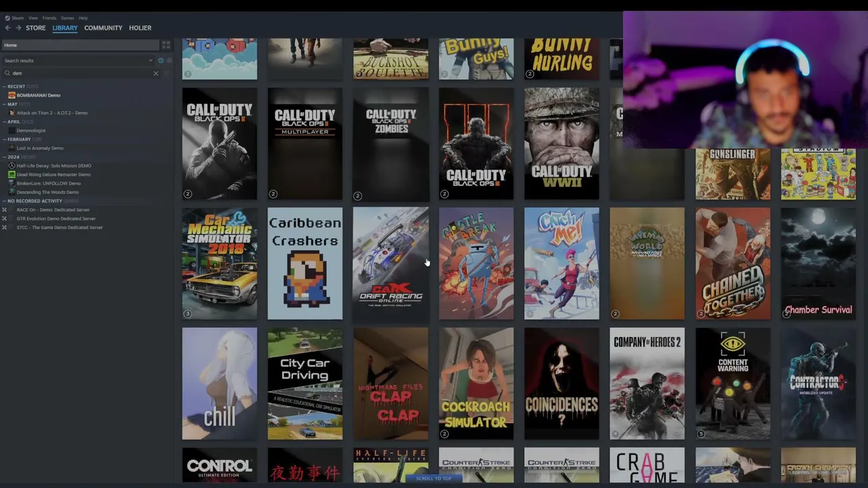Click the Attack on Titan 2 icon

pyautogui.click(x=12, y=113)
